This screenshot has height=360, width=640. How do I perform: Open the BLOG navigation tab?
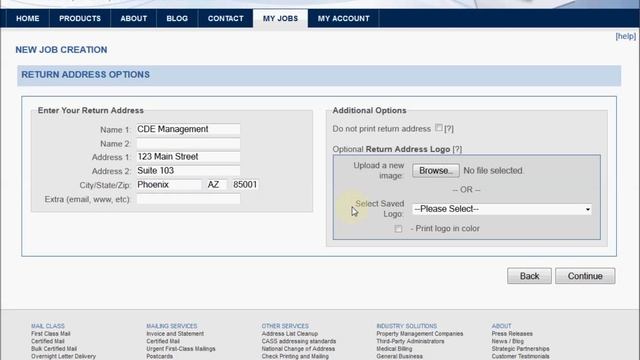[177, 18]
